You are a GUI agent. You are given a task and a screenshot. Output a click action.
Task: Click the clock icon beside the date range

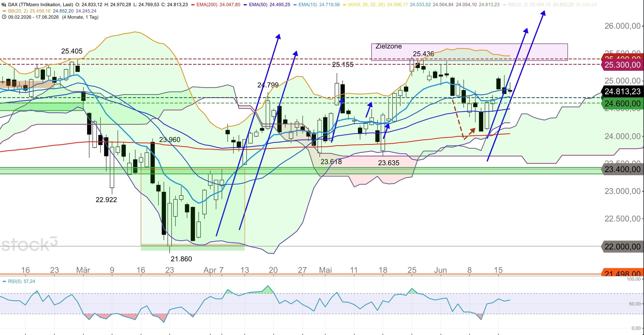coord(4,17)
